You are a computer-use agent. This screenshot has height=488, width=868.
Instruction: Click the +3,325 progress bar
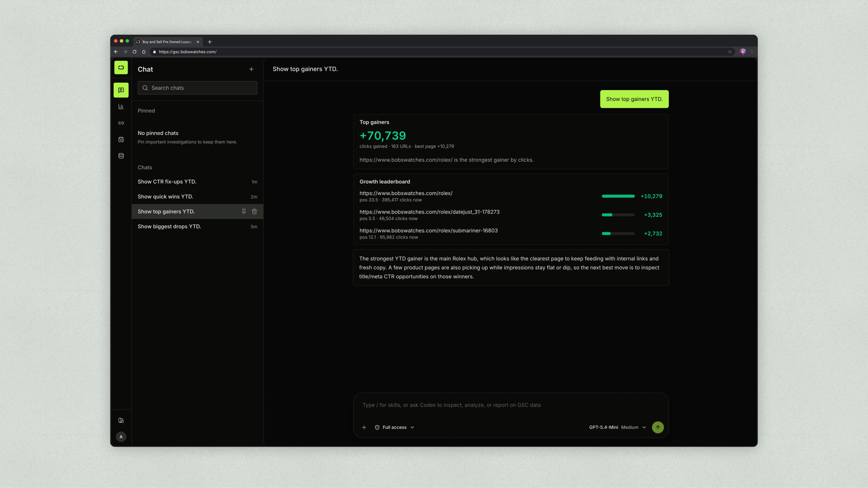click(x=618, y=215)
